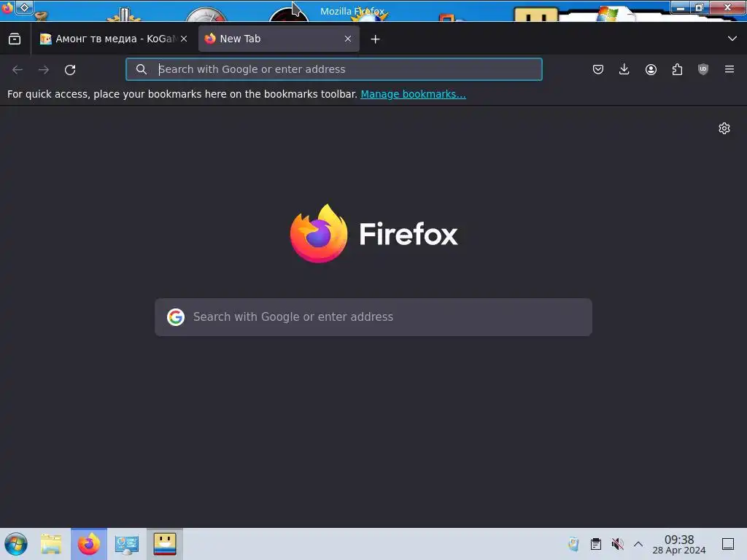Screen dimensions: 747x560
Task: Open the file manager from the taskbar
Action: coord(51,544)
